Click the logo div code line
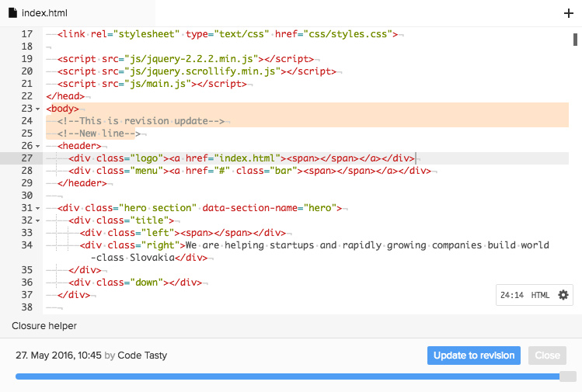 click(242, 158)
